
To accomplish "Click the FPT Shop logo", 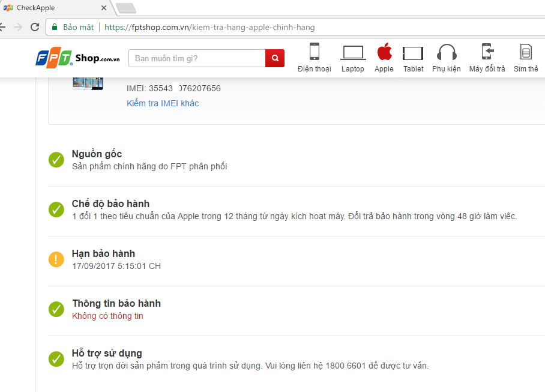I will [x=77, y=58].
